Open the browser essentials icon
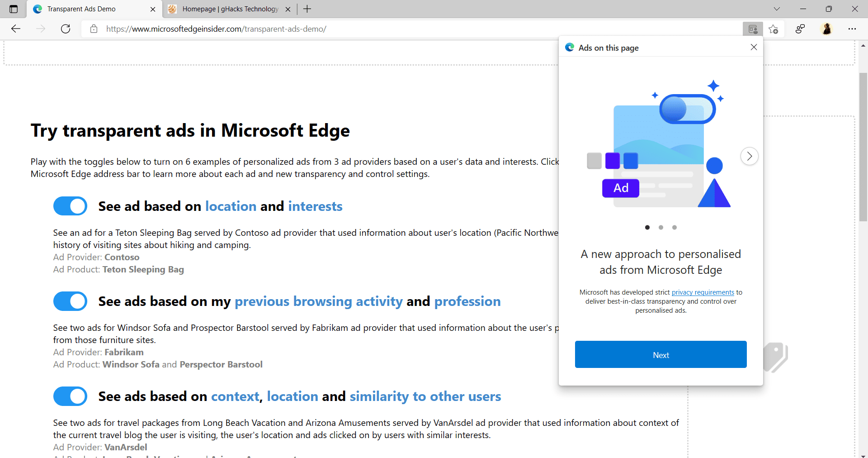Image resolution: width=868 pixels, height=458 pixels. (x=800, y=29)
